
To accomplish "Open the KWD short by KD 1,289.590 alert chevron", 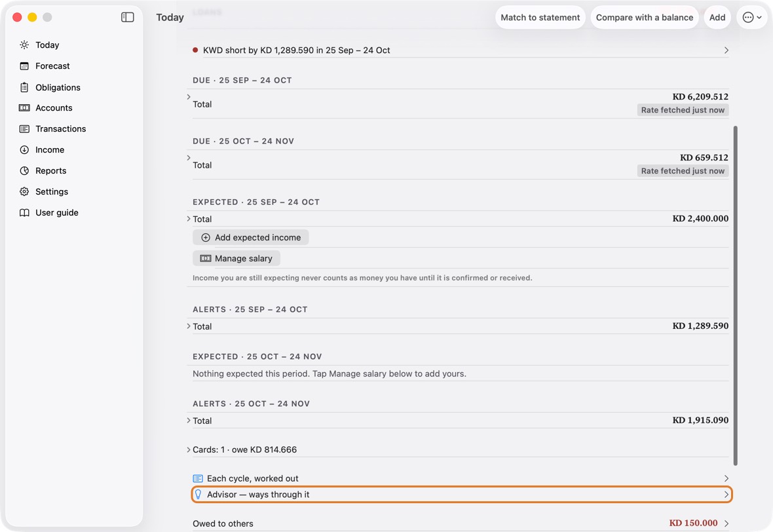I will [726, 50].
